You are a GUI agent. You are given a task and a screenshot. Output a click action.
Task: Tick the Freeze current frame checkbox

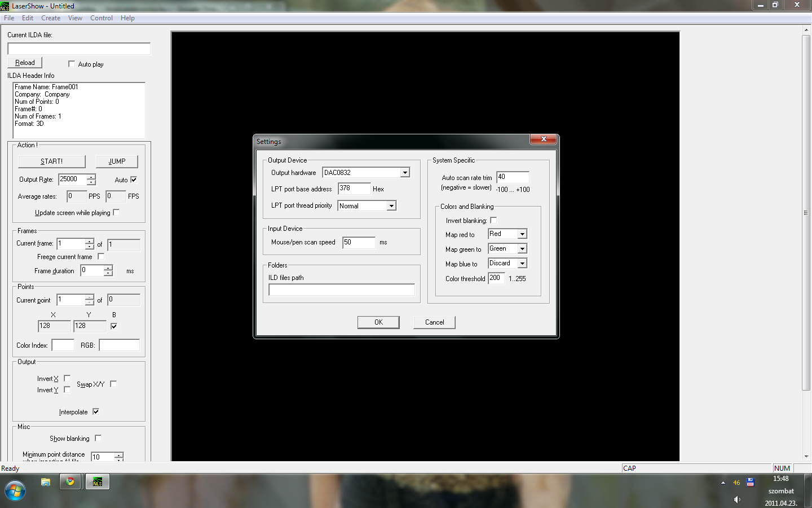[101, 256]
